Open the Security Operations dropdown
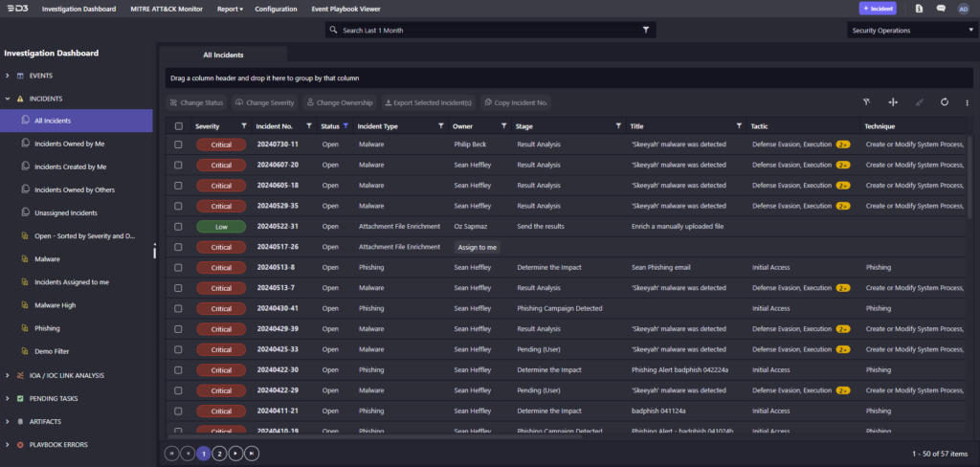Screen dimensions: 980x467 click(x=910, y=30)
